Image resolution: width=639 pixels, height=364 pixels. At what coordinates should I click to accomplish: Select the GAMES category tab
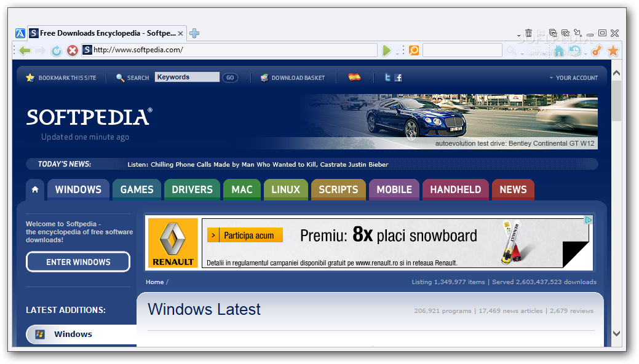pos(137,189)
